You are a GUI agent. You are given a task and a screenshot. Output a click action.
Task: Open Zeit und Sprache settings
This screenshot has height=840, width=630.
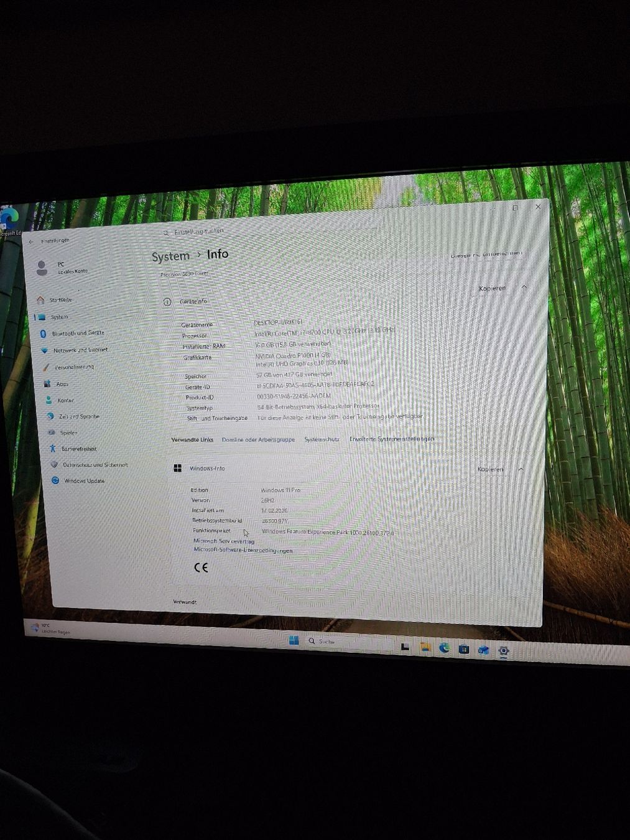(79, 416)
